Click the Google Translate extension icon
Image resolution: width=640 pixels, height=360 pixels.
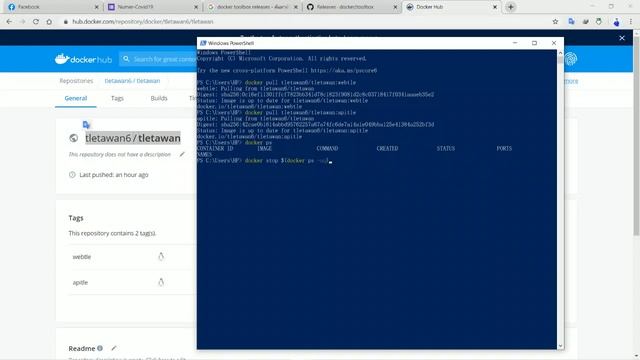pos(571,22)
